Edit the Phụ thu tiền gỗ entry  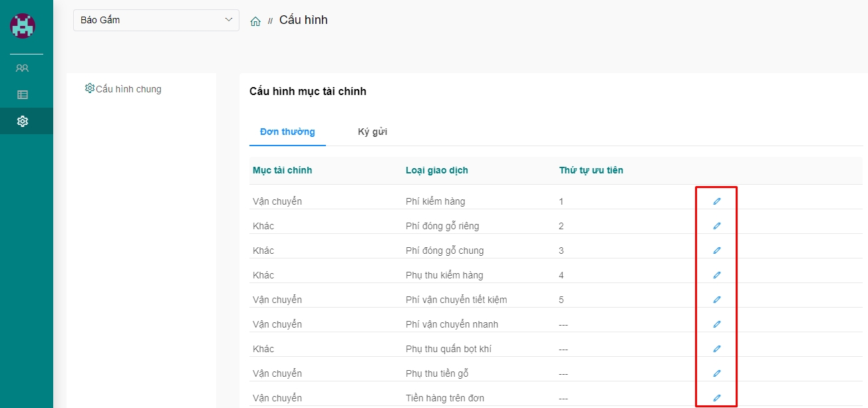716,373
